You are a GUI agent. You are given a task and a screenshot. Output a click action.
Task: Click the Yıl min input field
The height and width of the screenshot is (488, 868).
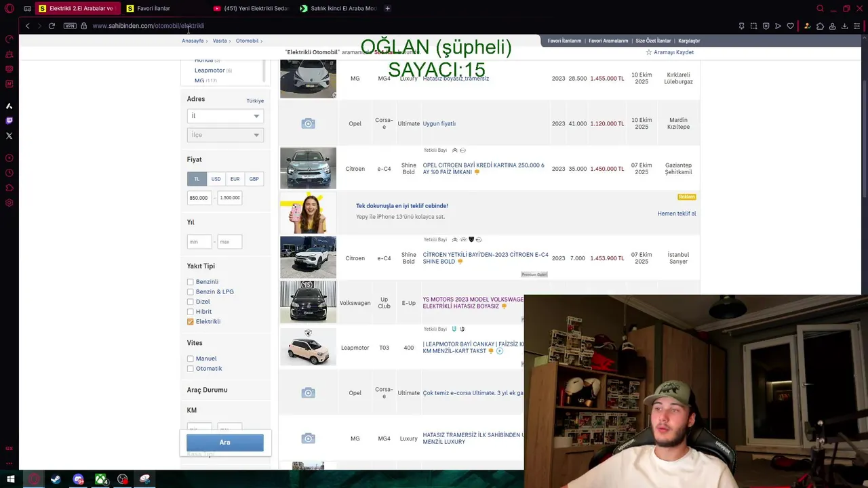(x=199, y=242)
